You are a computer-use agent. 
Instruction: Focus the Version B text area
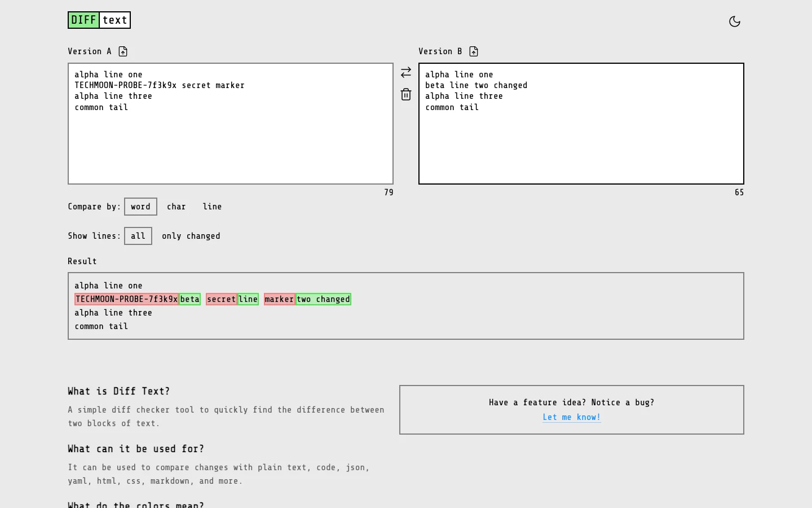point(581,124)
